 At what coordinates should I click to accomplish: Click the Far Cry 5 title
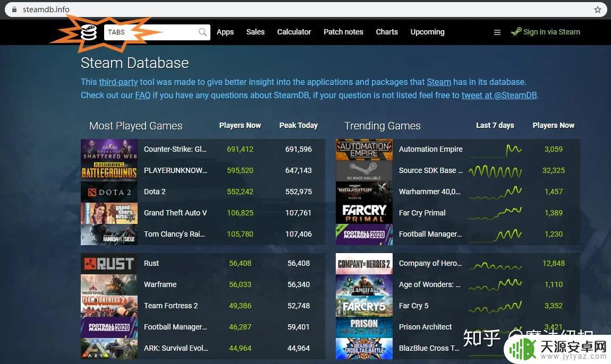click(413, 306)
